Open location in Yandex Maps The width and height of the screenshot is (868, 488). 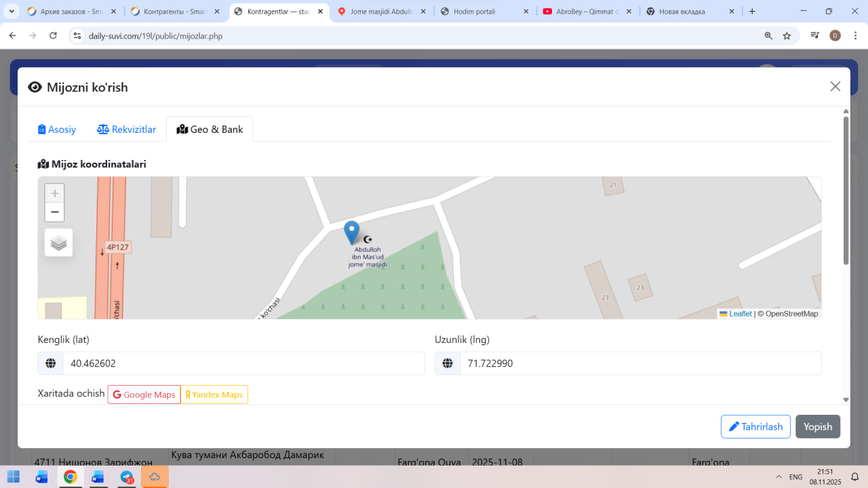214,394
